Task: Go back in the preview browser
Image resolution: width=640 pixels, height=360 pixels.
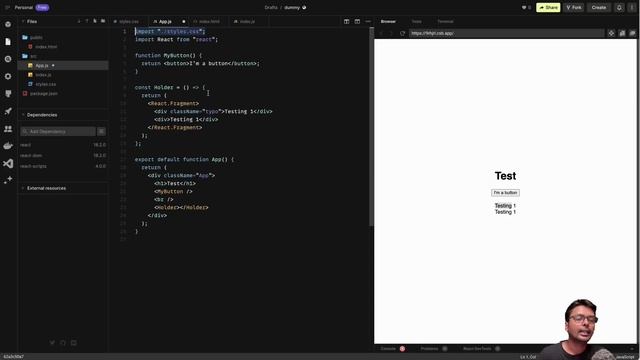Action: click(x=382, y=33)
